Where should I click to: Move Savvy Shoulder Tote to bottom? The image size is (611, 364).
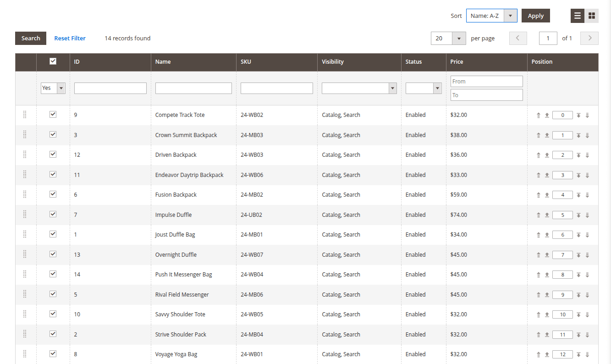pos(587,315)
